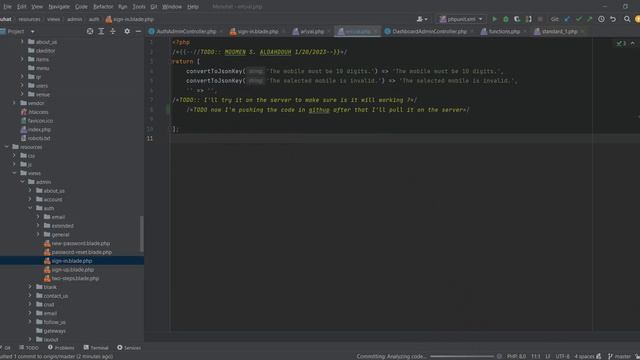Expand the email folder under auth

(38, 217)
